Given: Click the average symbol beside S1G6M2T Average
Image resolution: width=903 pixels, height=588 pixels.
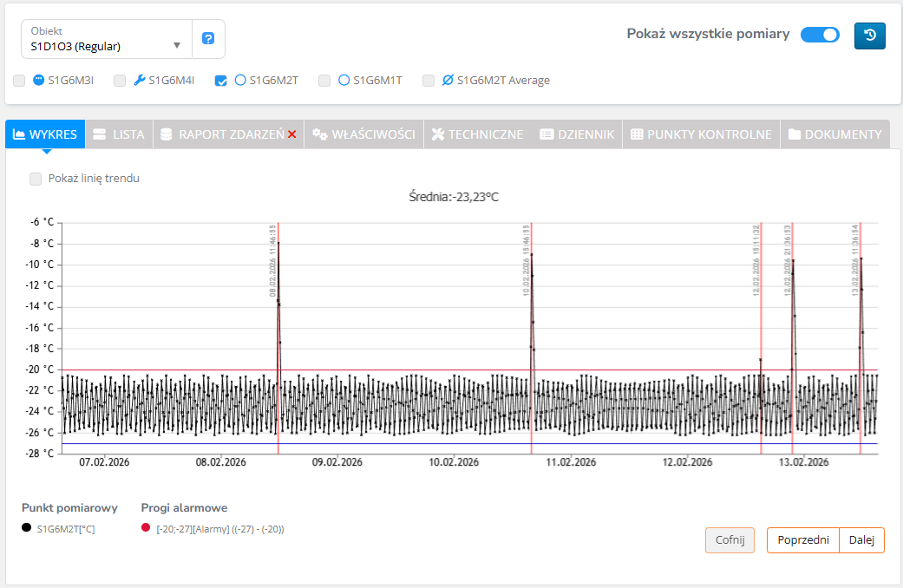Looking at the screenshot, I should click(x=448, y=81).
